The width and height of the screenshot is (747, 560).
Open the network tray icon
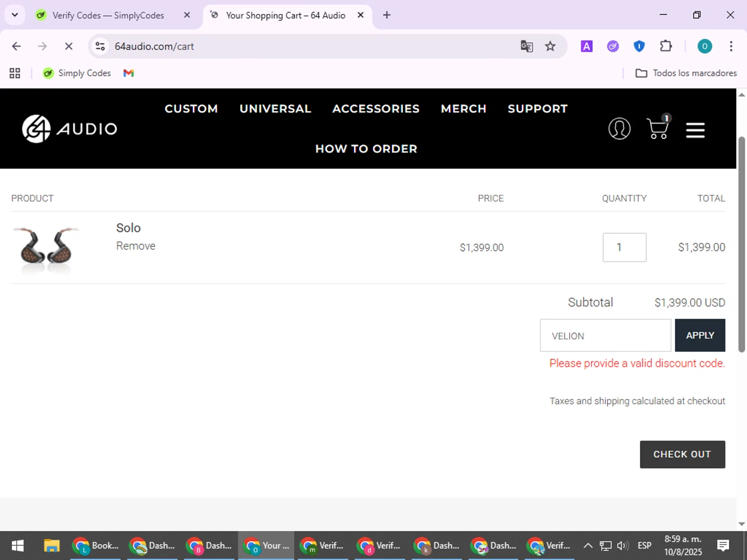605,546
